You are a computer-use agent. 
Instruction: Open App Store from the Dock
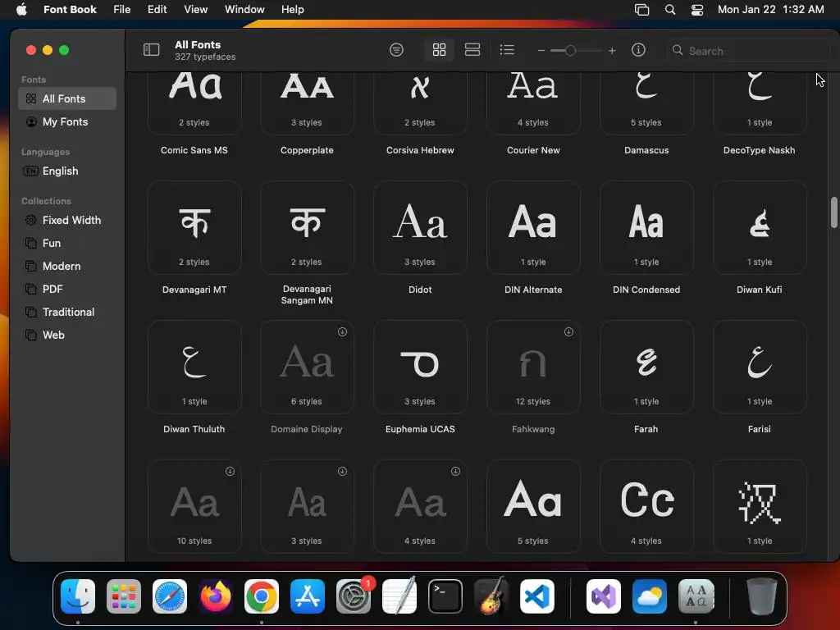(x=308, y=596)
